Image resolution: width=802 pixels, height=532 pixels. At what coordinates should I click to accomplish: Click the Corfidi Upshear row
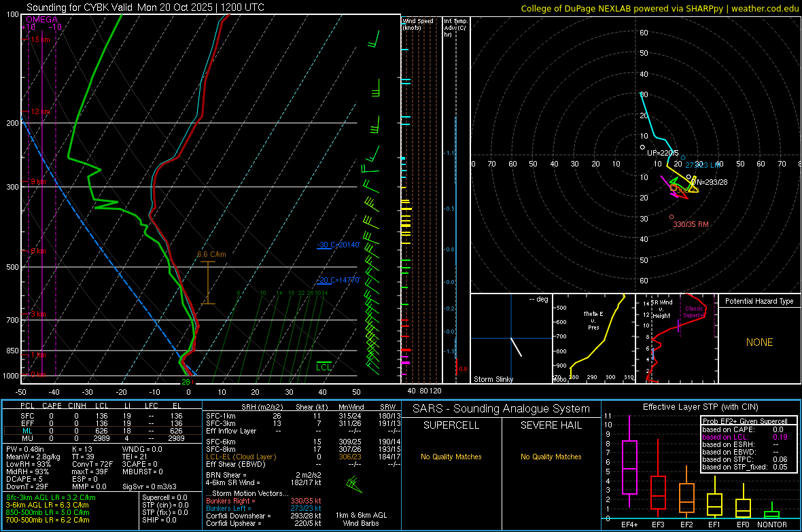264,523
